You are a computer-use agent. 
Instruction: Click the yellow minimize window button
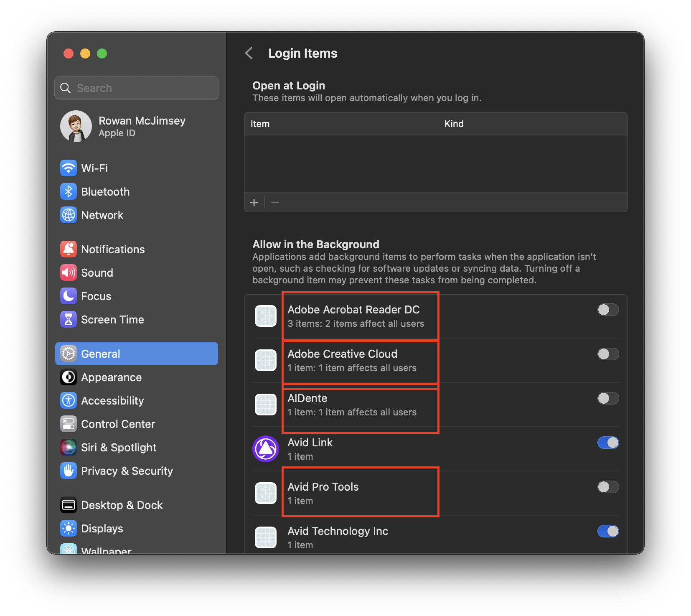(85, 53)
